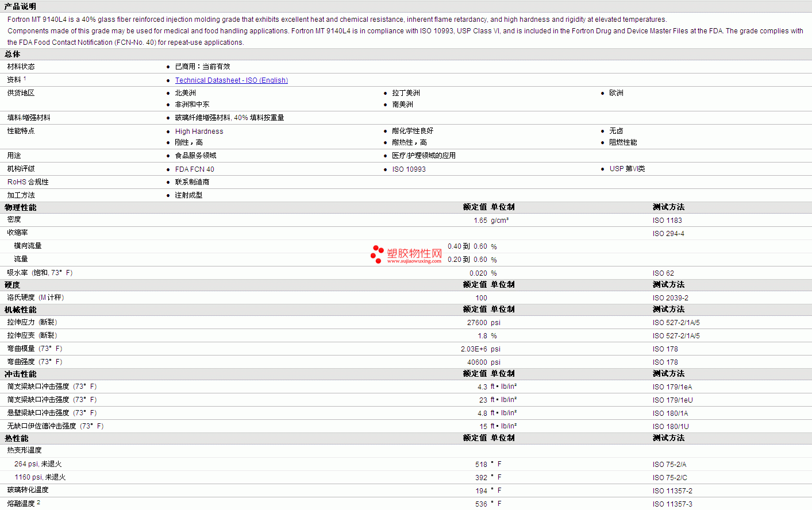812x510 pixels.
Task: Click the 264 psi, 未退火 row label
Action: tap(38, 464)
